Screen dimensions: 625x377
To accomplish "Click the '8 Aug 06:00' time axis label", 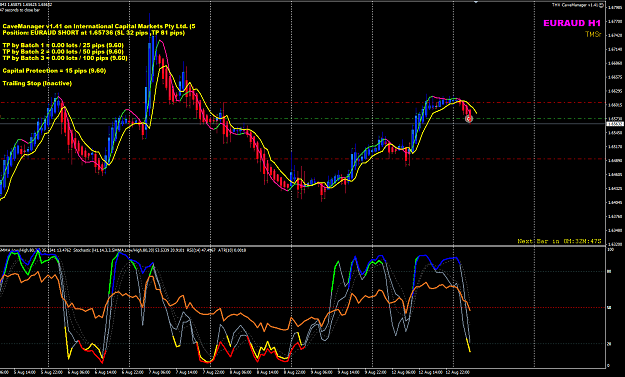I will (x=242, y=373).
